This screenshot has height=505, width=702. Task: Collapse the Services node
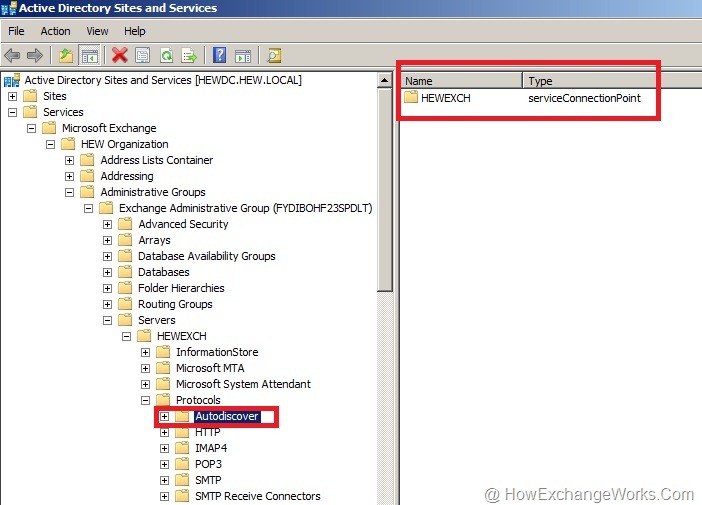click(13, 112)
